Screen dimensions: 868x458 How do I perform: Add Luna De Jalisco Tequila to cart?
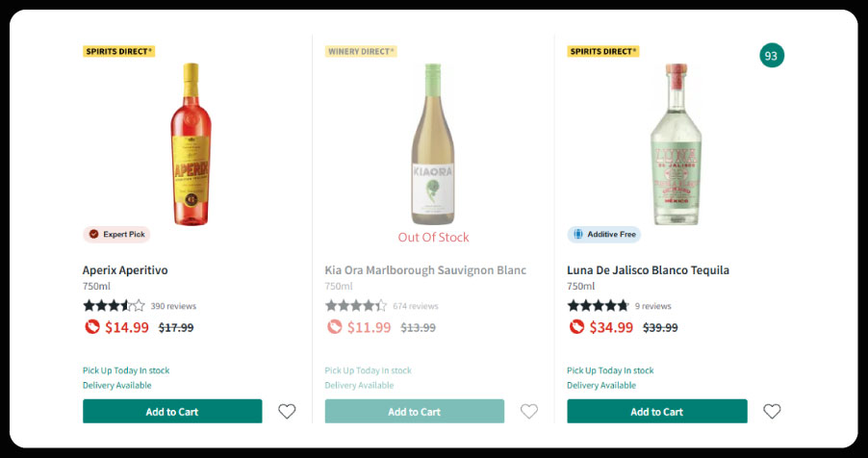[656, 412]
